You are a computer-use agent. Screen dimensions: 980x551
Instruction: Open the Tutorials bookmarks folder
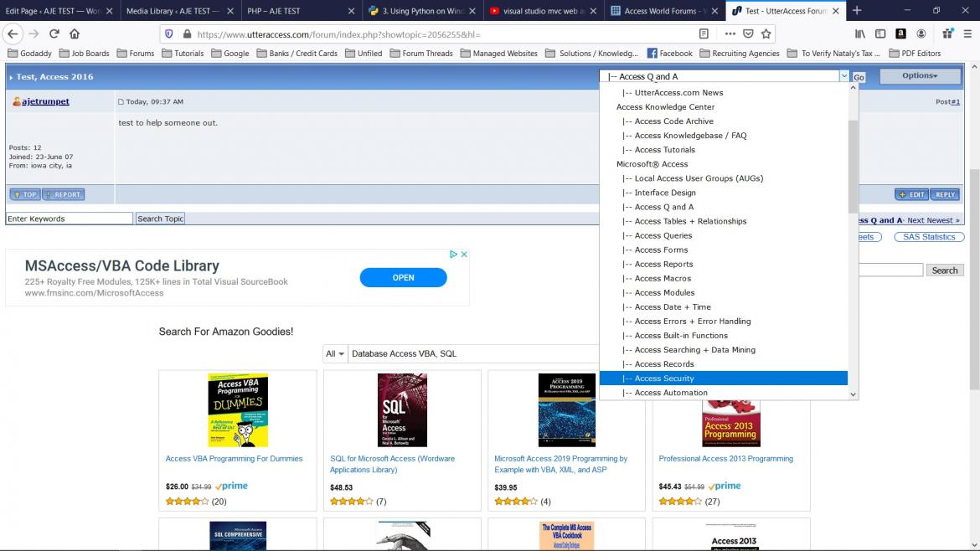pyautogui.click(x=183, y=53)
